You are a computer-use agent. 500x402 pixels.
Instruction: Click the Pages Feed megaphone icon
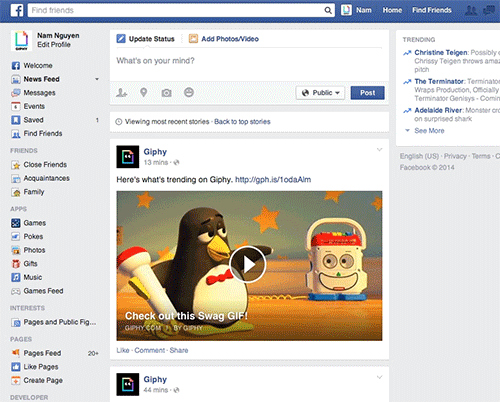[16, 353]
